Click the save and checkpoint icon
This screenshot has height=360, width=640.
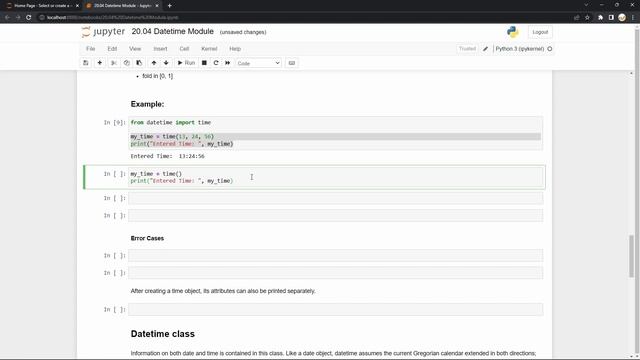[85, 63]
